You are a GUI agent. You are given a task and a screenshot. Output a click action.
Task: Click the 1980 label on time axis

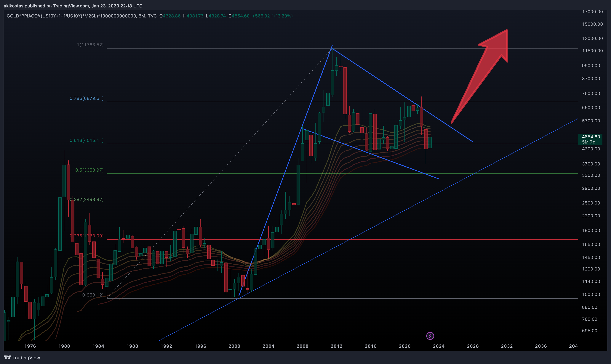(64, 346)
